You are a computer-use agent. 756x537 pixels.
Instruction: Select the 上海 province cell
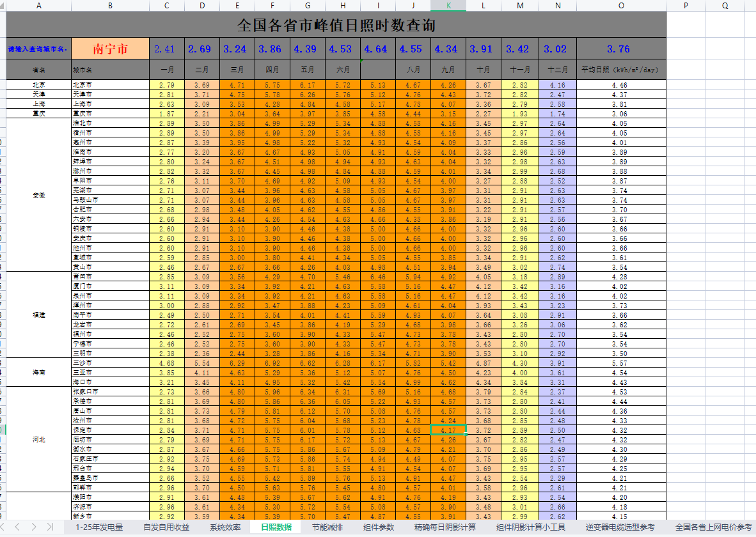click(x=38, y=104)
